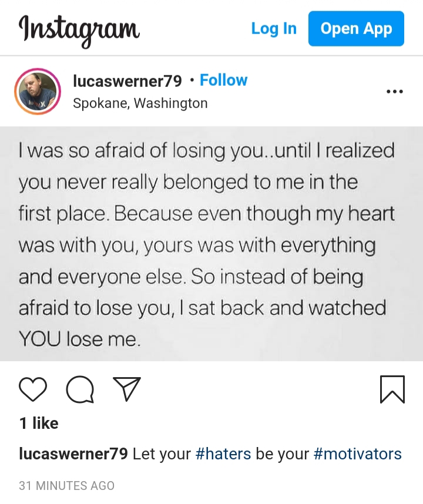Viewport: 423px width, 504px height.
Task: View who liked via '1 like'
Action: point(39,423)
